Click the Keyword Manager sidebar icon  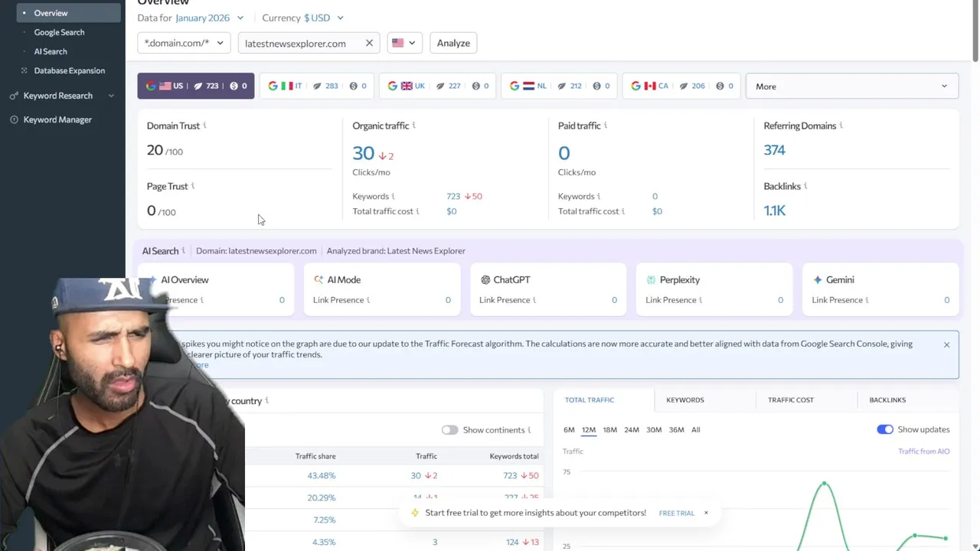pyautogui.click(x=14, y=119)
